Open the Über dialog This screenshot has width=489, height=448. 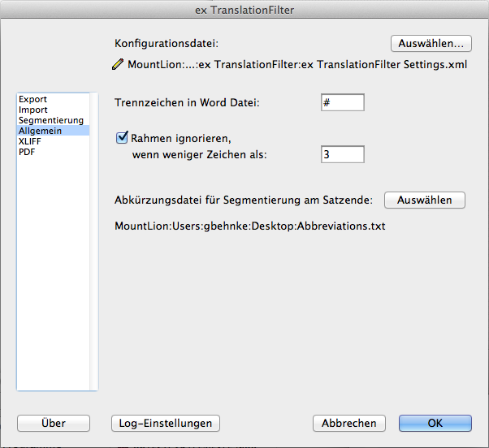coord(54,423)
